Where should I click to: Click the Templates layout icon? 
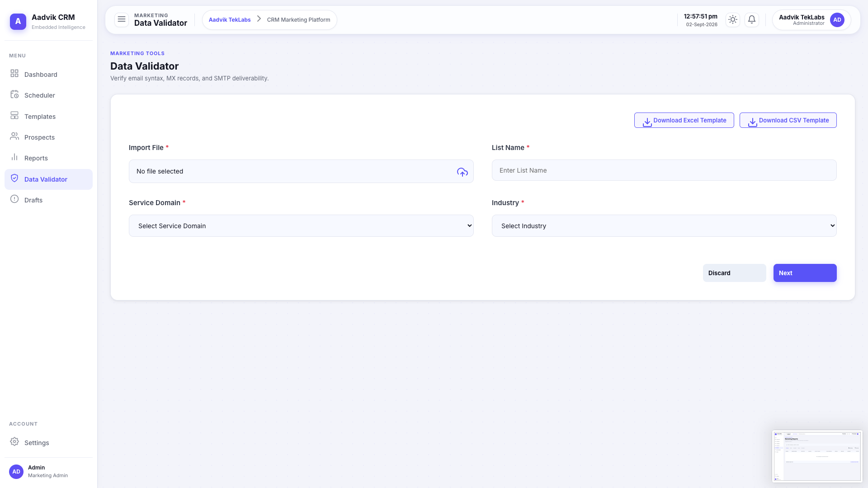[x=14, y=116]
